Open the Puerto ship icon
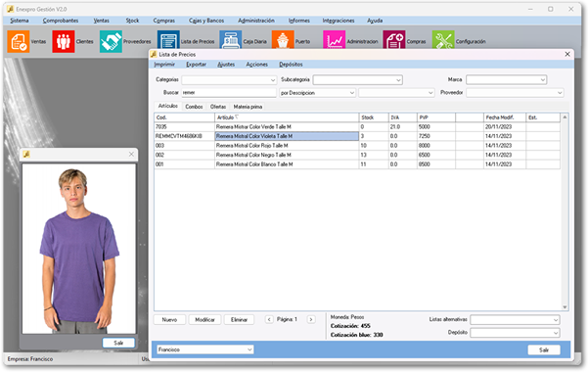 283,40
